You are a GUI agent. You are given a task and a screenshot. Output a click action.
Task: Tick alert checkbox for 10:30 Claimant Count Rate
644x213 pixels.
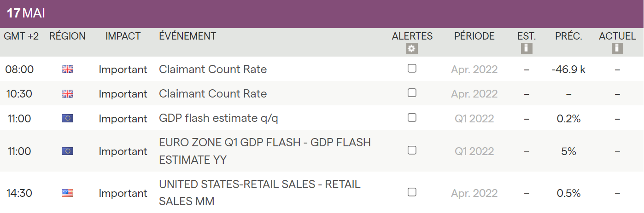412,93
